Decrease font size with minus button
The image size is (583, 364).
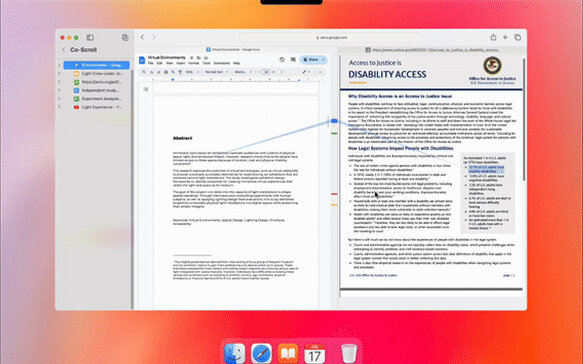pos(259,72)
